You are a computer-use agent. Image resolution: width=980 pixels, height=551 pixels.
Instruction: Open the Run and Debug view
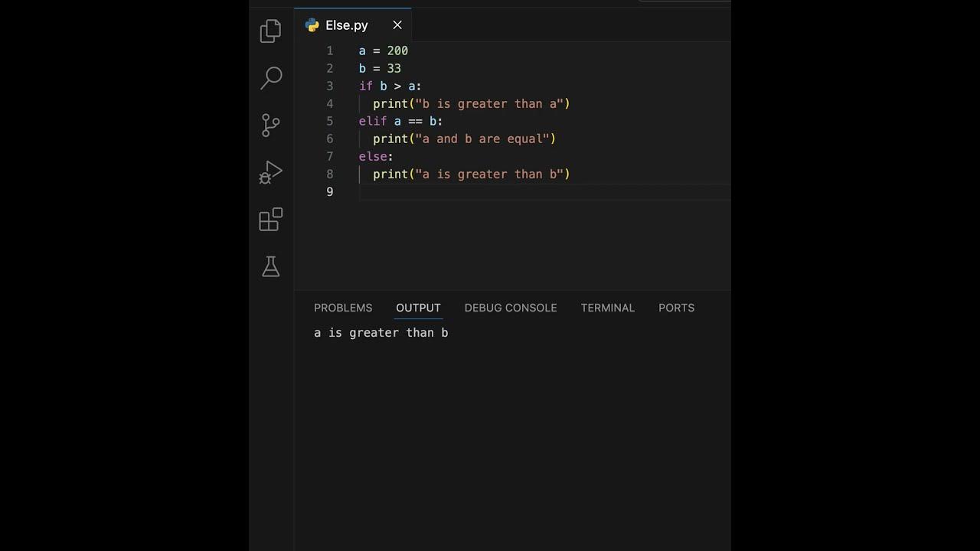click(271, 172)
